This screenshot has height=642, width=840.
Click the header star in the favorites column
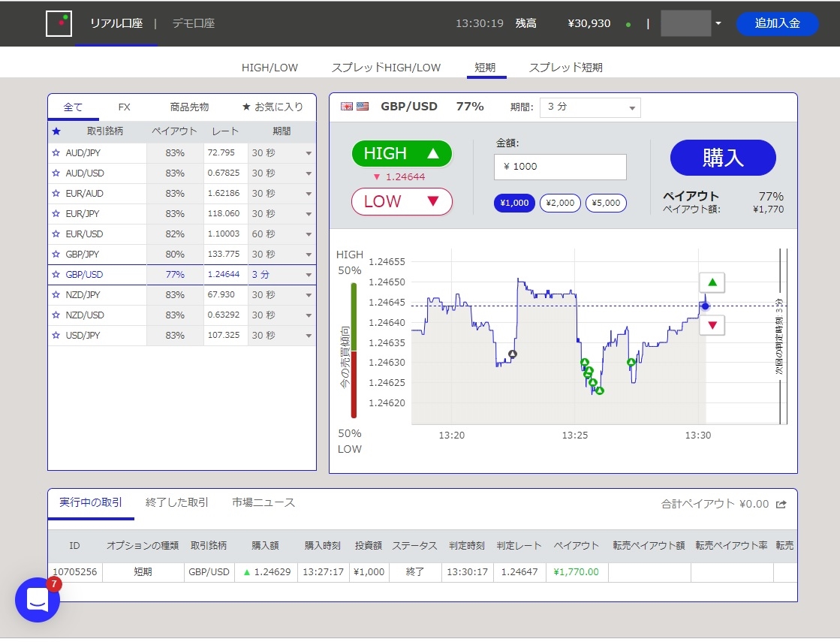tap(56, 131)
